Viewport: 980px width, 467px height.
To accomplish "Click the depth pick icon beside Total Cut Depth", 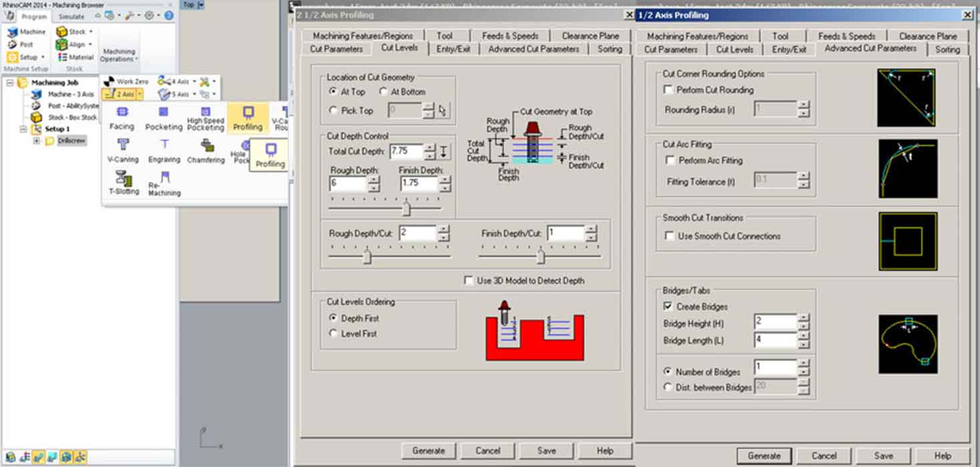I will 445,152.
